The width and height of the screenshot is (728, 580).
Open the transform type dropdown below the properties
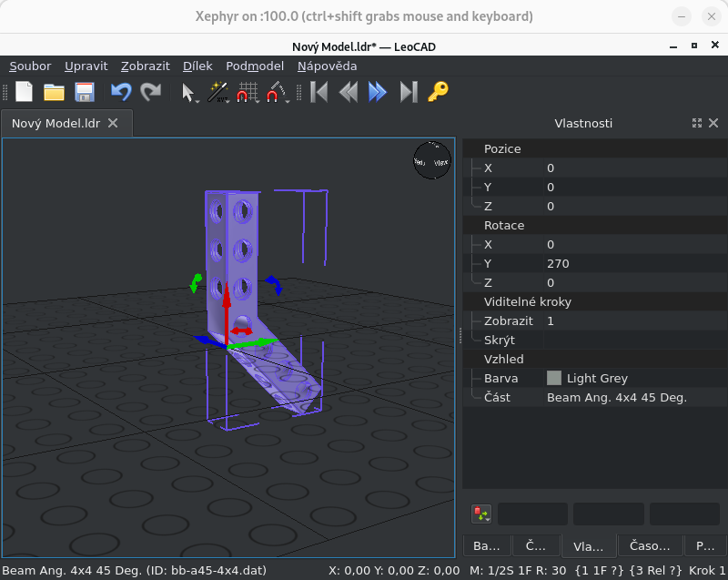coord(482,514)
